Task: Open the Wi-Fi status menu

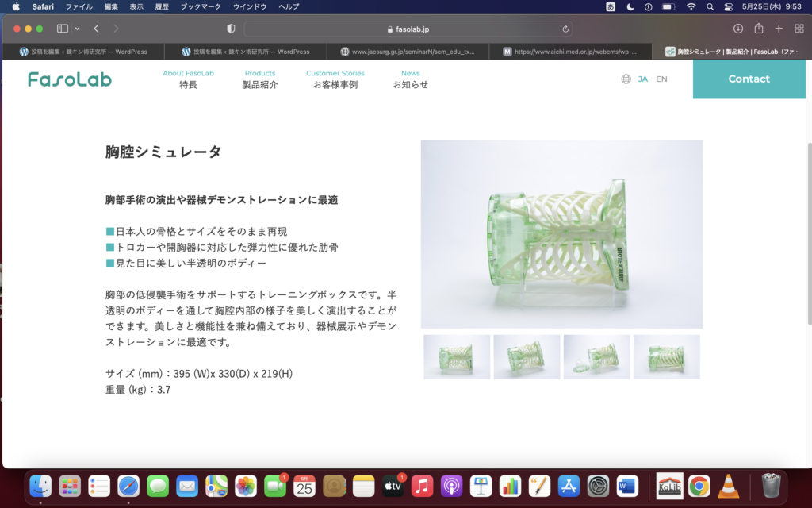Action: [691, 7]
